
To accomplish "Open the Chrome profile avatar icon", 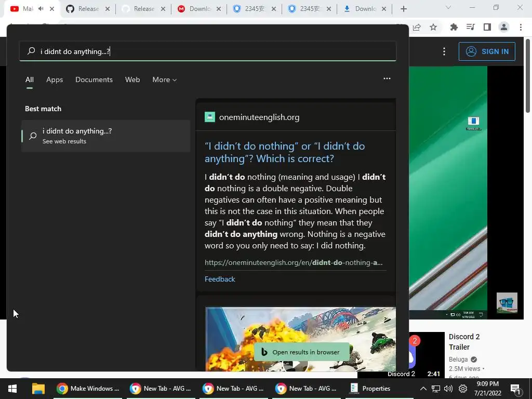I will [x=504, y=27].
